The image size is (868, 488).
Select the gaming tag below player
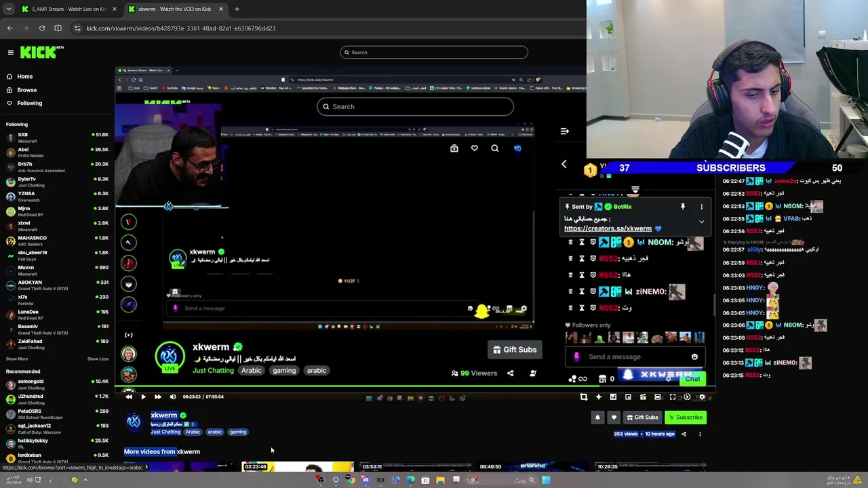pos(237,432)
